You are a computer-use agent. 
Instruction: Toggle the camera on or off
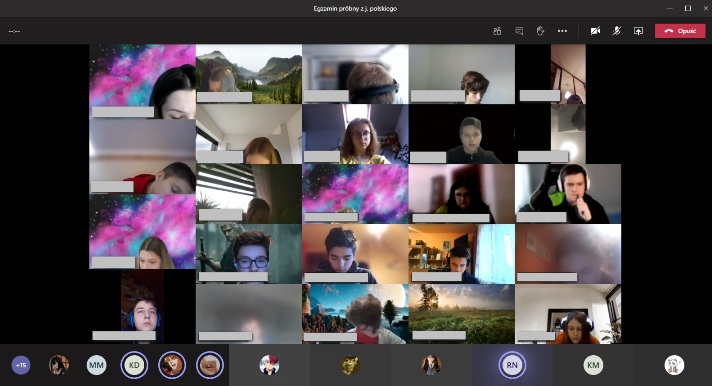(595, 31)
